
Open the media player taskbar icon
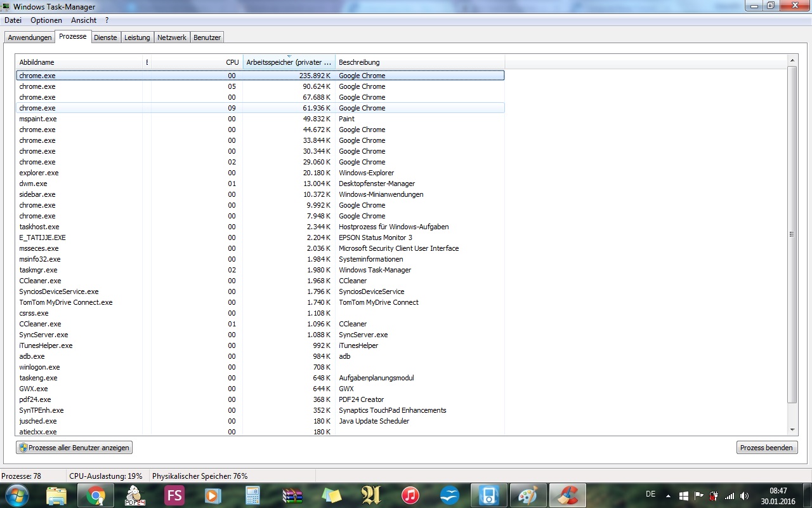click(213, 495)
